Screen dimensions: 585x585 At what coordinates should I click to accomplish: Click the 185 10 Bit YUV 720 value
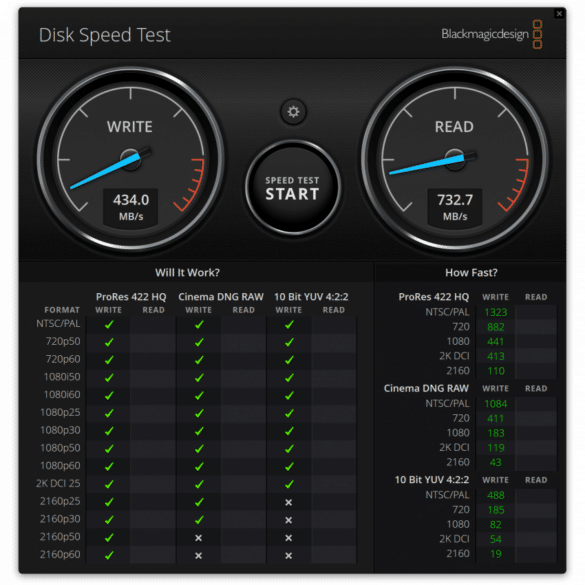(x=495, y=510)
